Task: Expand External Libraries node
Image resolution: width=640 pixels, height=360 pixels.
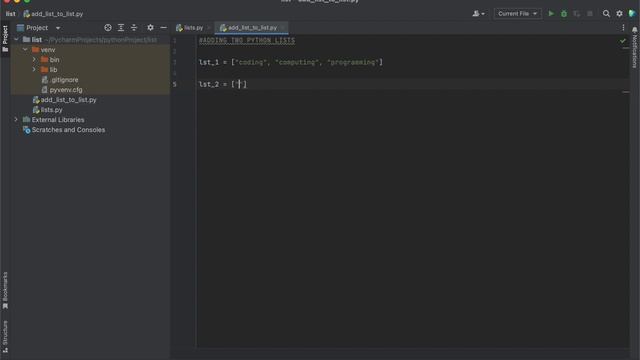Action: [16, 120]
